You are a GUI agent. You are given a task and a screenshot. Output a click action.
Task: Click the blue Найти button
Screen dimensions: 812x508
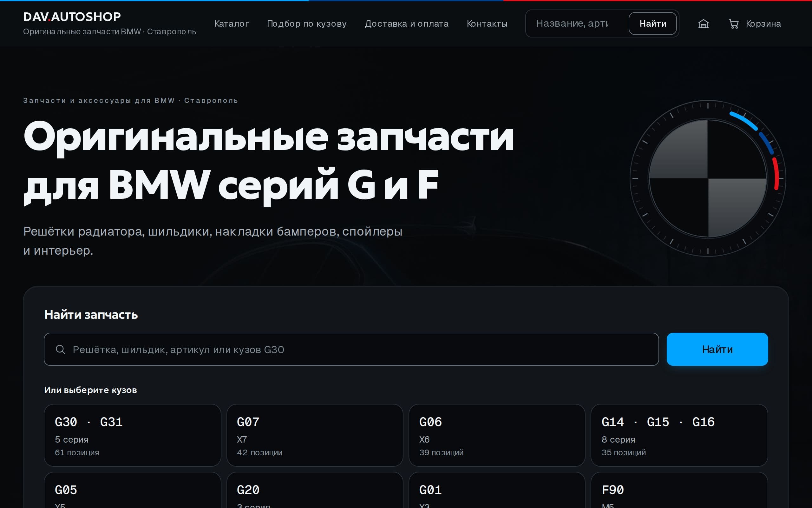(x=717, y=350)
